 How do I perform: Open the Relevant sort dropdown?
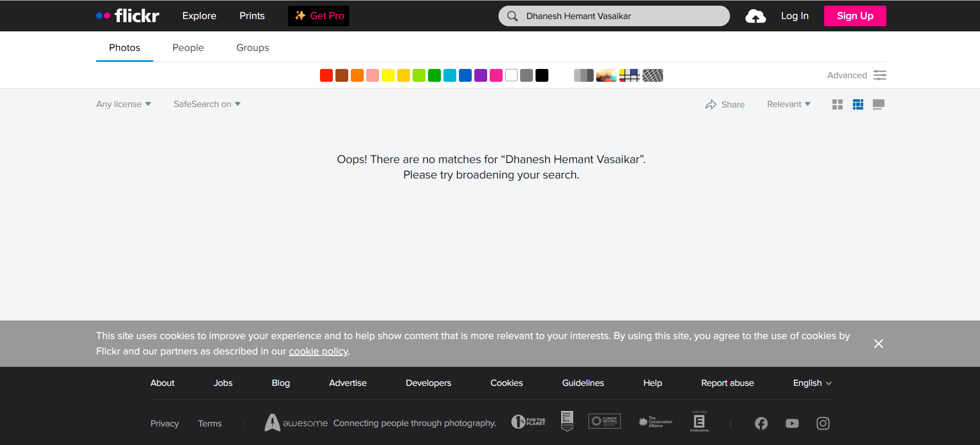coord(789,104)
